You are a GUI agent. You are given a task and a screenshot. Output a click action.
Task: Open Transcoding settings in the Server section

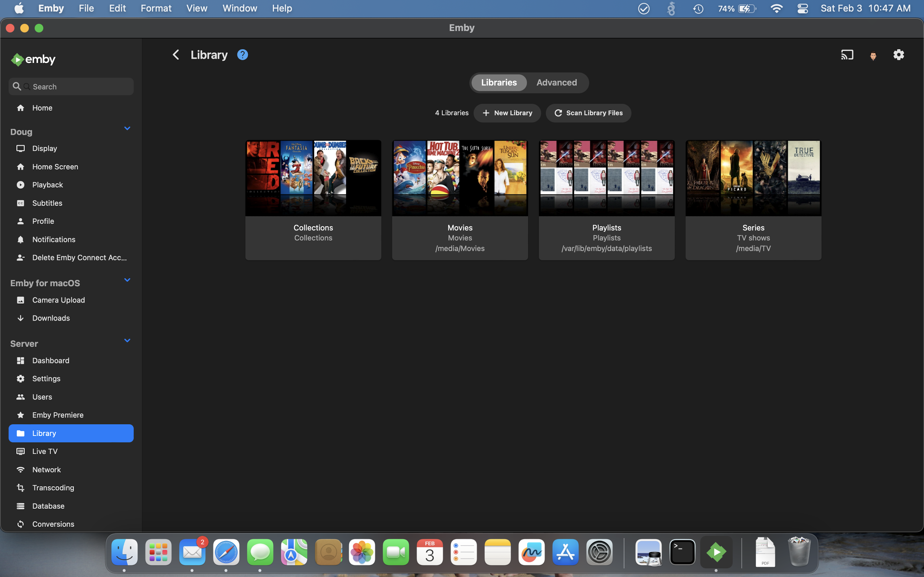click(x=53, y=488)
